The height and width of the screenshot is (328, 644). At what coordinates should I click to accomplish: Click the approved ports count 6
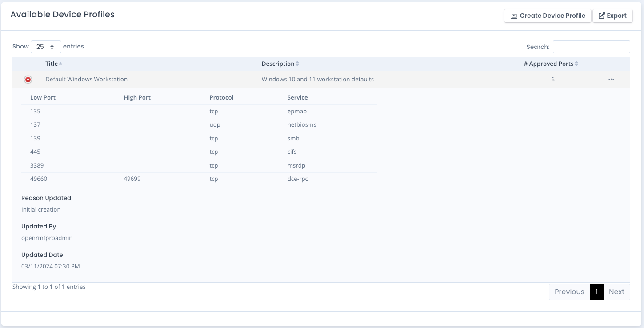coord(553,79)
